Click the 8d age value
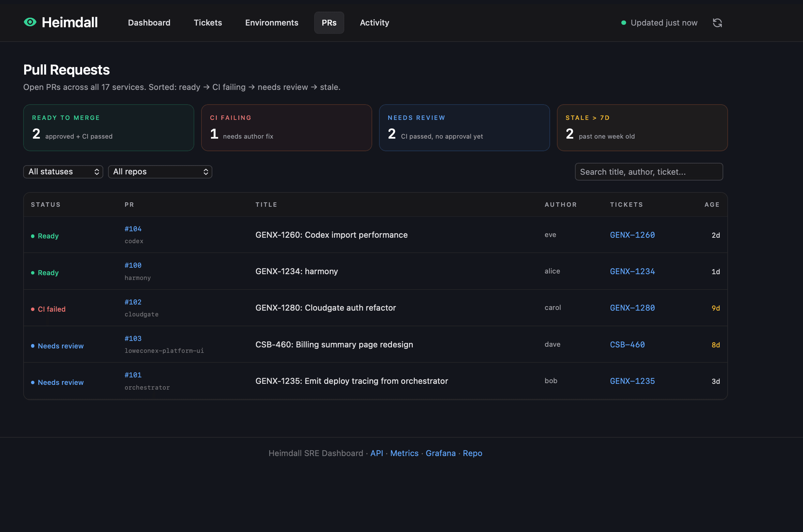 click(x=716, y=345)
